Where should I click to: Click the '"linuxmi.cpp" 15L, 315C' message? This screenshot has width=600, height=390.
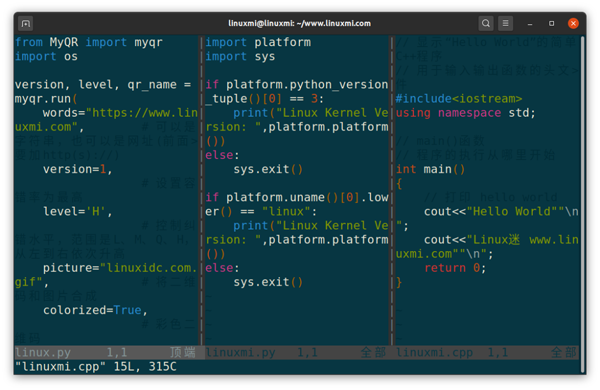coord(96,367)
